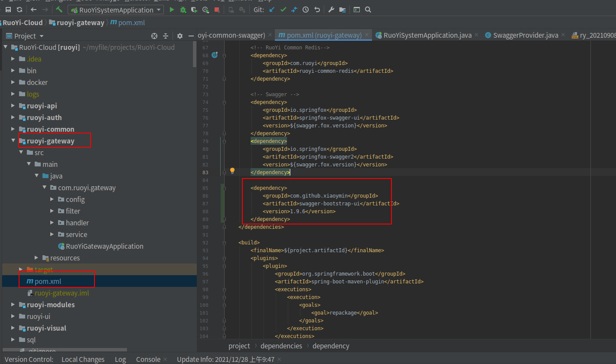Fold the dependency block at line 74

pos(224,102)
